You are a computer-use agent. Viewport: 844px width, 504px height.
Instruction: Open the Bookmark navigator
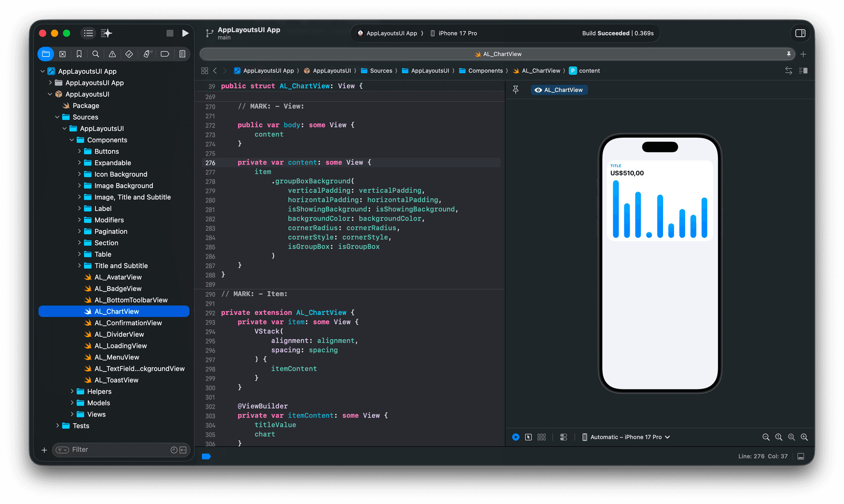tap(79, 54)
